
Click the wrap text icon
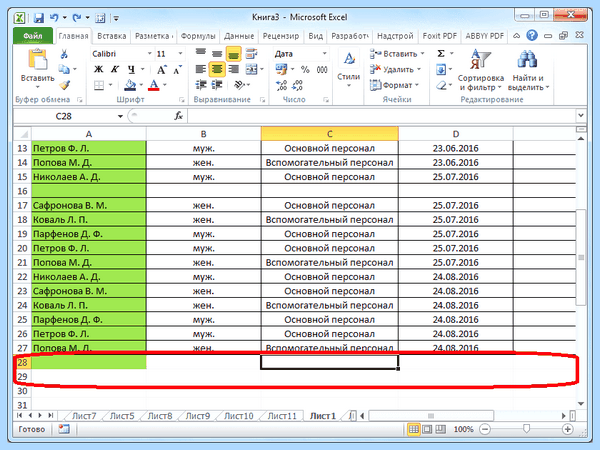251,54
